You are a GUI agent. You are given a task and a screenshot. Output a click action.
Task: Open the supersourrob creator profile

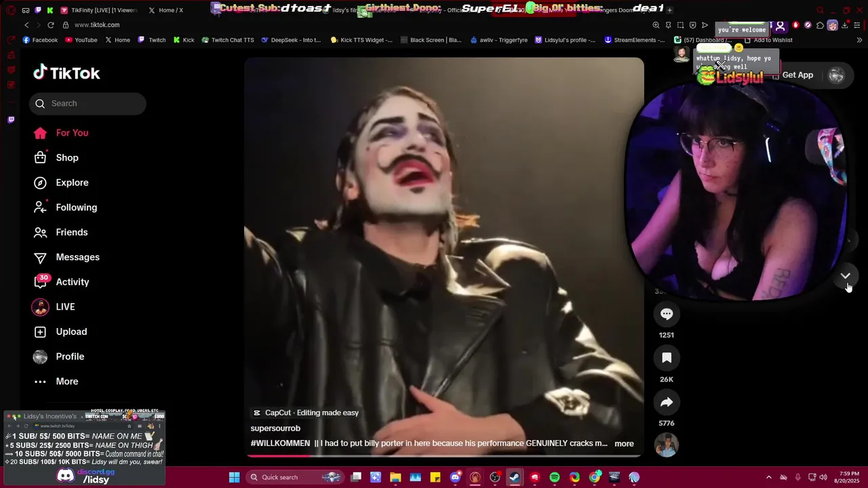275,428
